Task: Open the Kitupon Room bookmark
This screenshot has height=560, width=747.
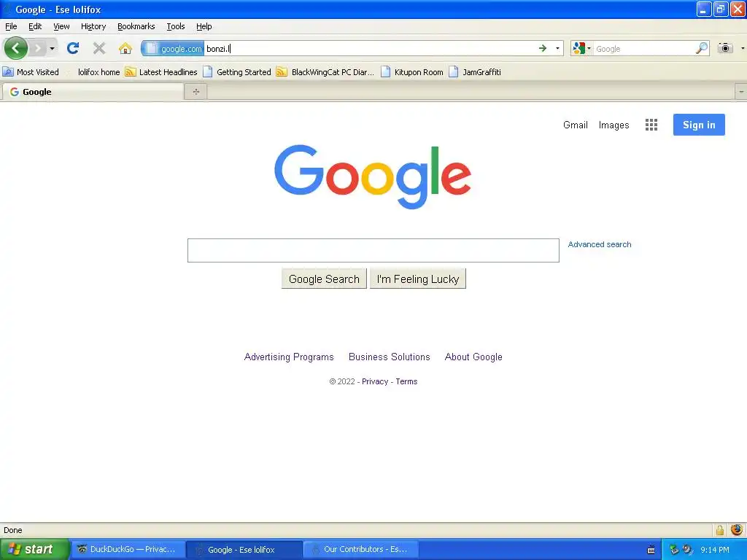Action: click(x=412, y=72)
